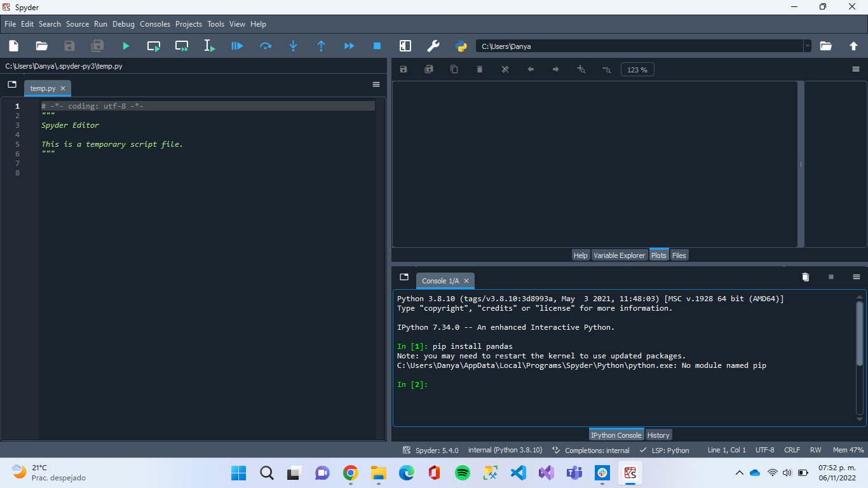Zoom out on the plot
Screen dimensions: 868x488
(x=607, y=69)
